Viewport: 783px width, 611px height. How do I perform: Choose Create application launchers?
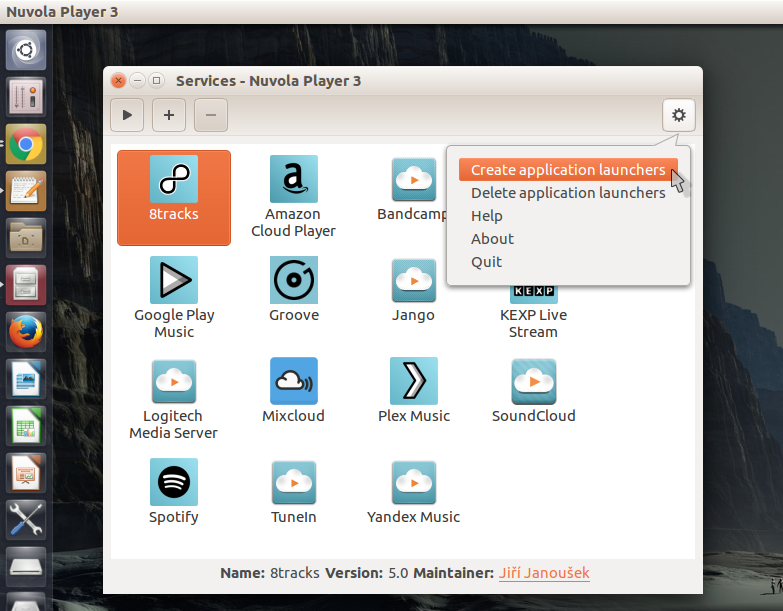point(568,170)
